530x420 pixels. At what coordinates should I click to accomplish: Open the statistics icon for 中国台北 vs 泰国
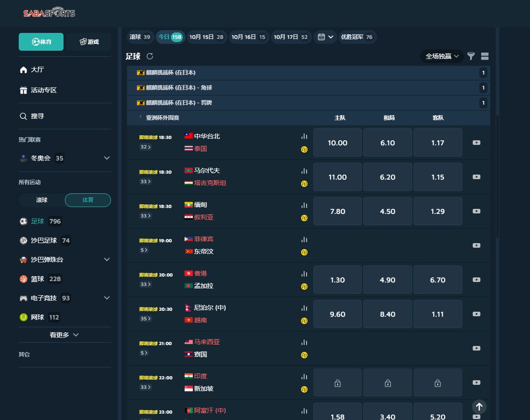click(304, 136)
